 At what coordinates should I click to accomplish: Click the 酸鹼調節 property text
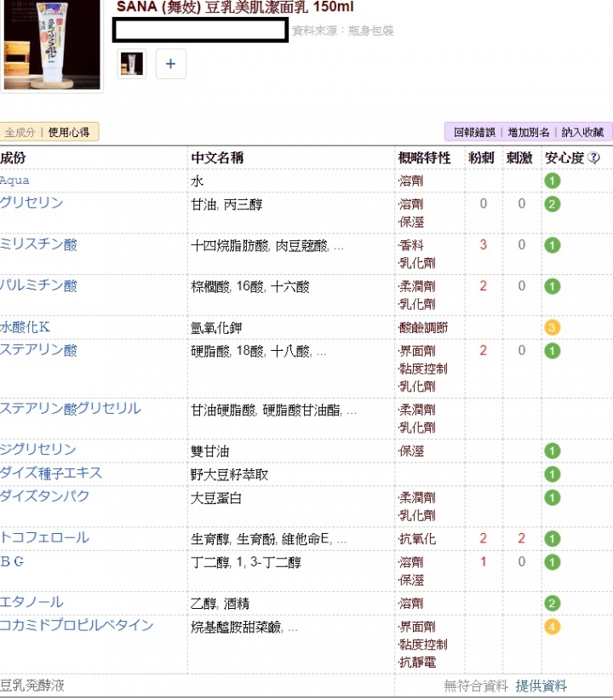coord(423,328)
